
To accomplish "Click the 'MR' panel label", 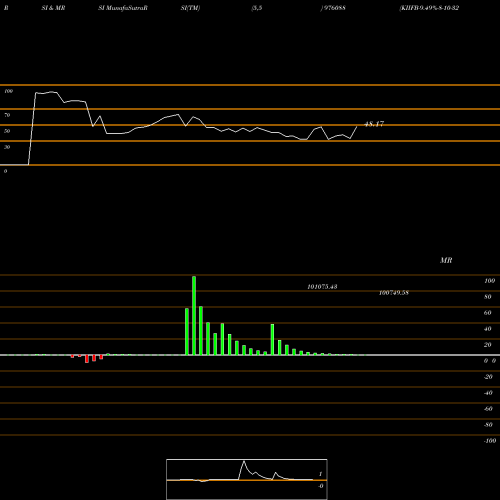I will click(446, 260).
